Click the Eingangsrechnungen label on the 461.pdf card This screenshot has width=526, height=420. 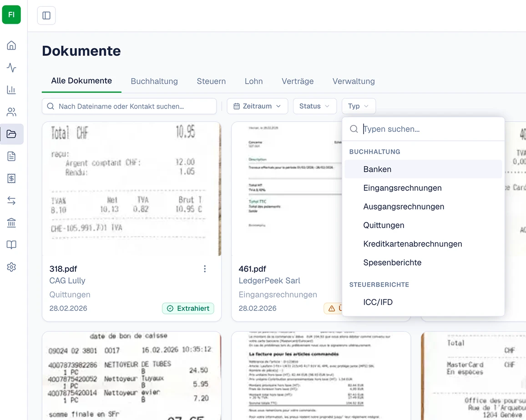[278, 295]
